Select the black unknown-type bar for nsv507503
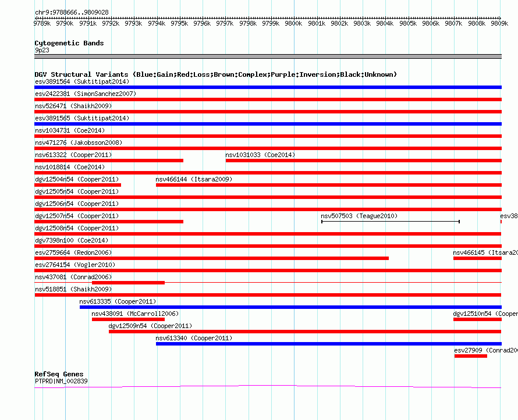 pyautogui.click(x=391, y=222)
